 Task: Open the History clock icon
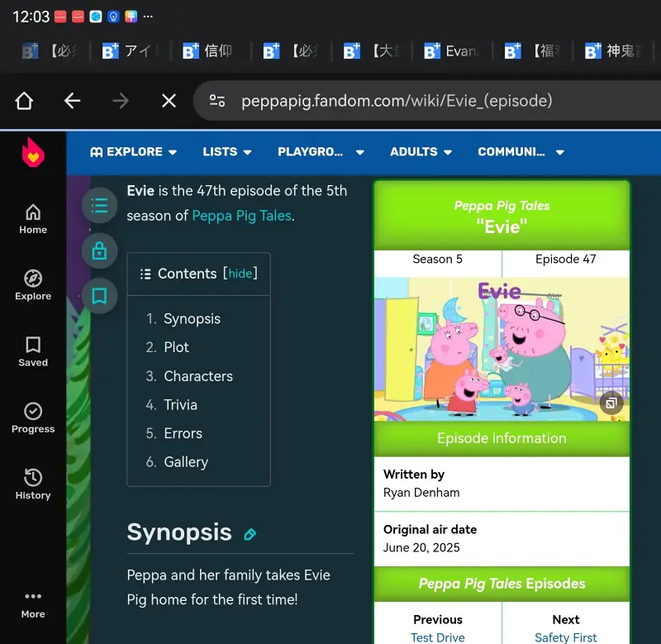[x=33, y=484]
